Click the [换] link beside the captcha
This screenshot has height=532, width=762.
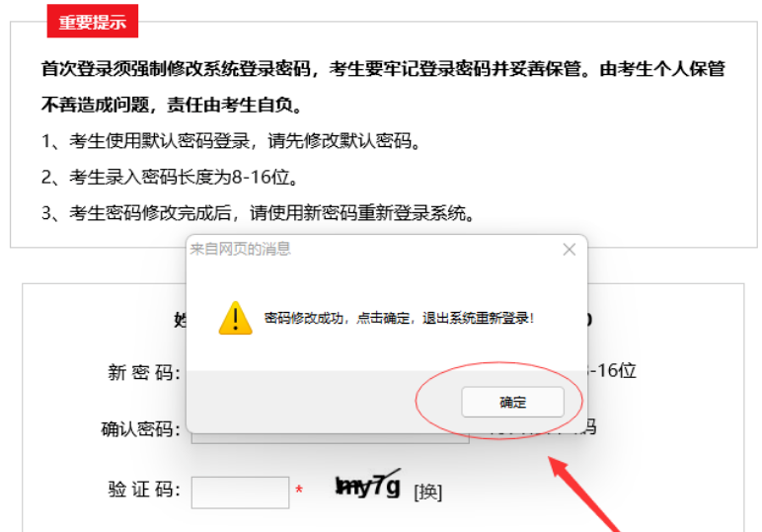point(427,493)
